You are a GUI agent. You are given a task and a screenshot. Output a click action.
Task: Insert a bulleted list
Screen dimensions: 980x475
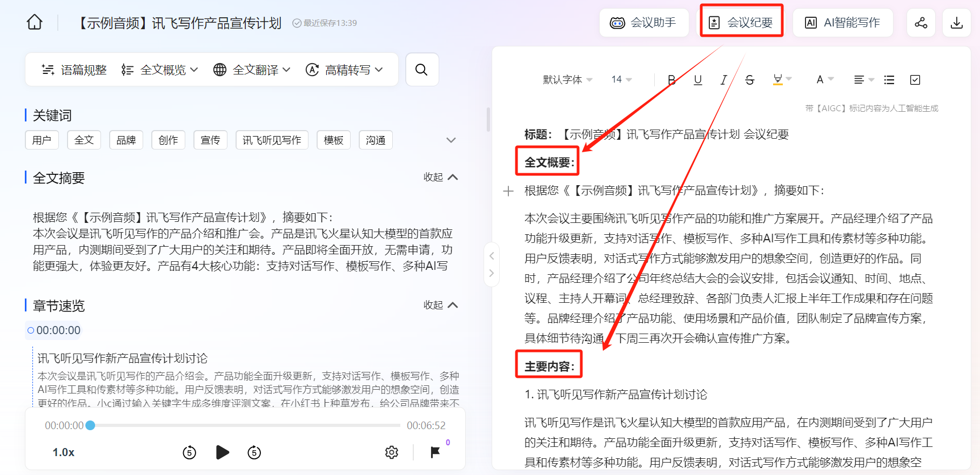coord(889,80)
